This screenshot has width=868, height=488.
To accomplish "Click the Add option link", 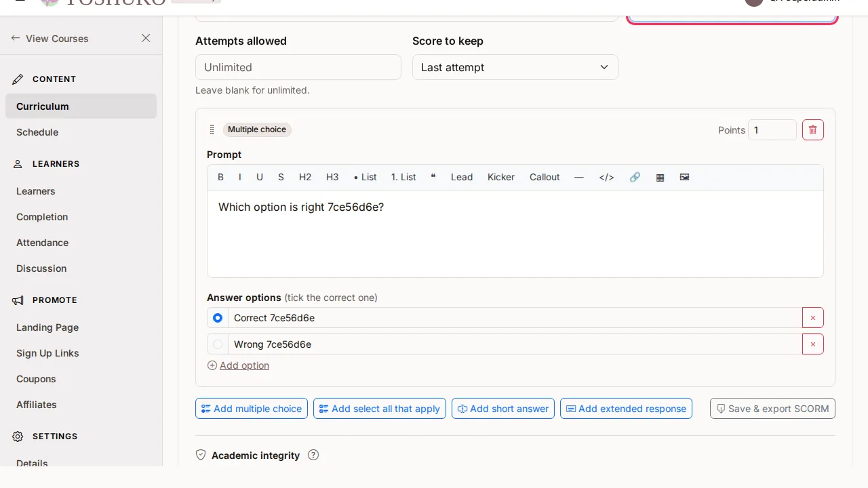I will (x=238, y=365).
